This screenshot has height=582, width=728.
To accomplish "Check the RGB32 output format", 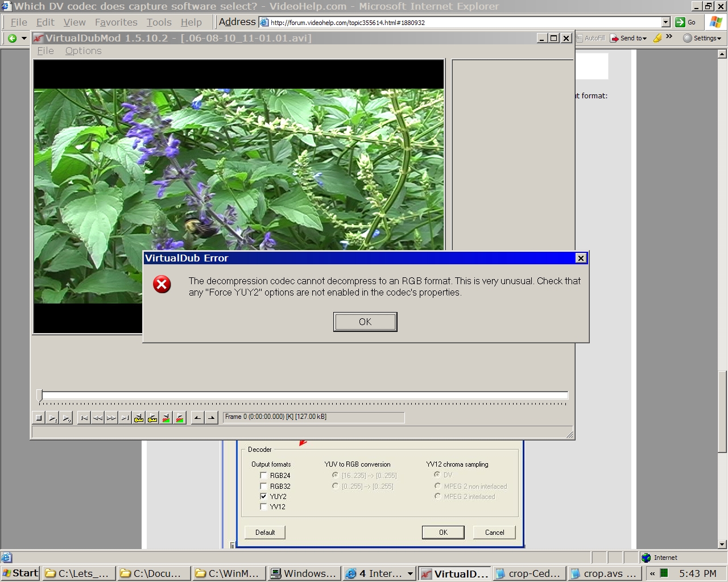I will tap(263, 486).
